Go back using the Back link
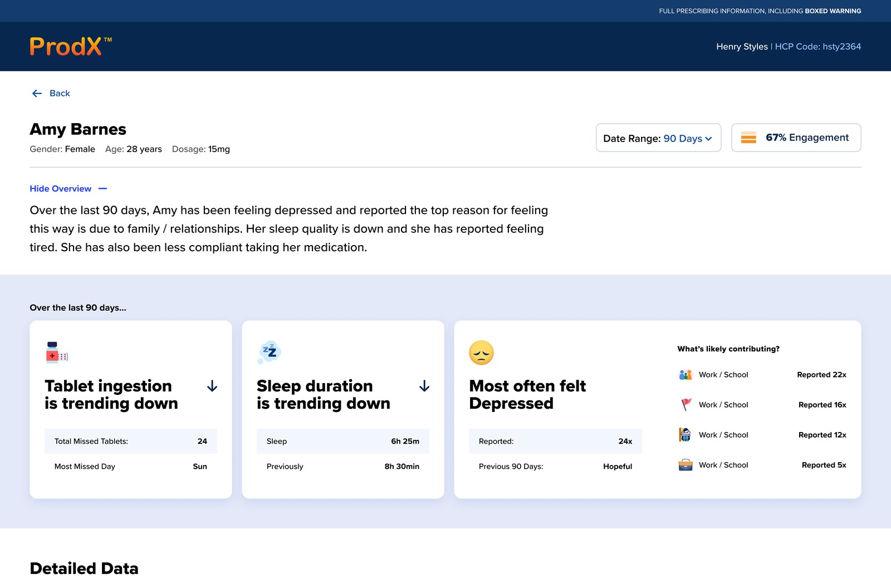The height and width of the screenshot is (588, 891). (51, 94)
